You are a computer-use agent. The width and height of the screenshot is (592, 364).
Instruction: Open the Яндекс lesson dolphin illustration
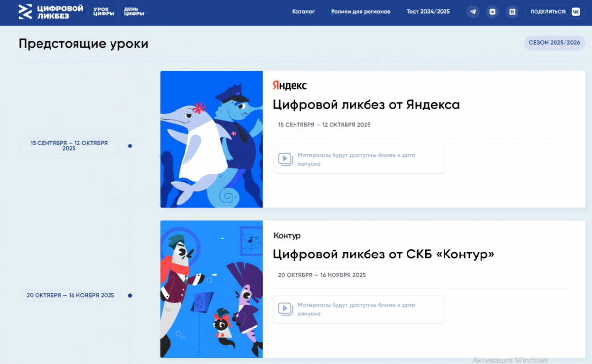(x=212, y=139)
